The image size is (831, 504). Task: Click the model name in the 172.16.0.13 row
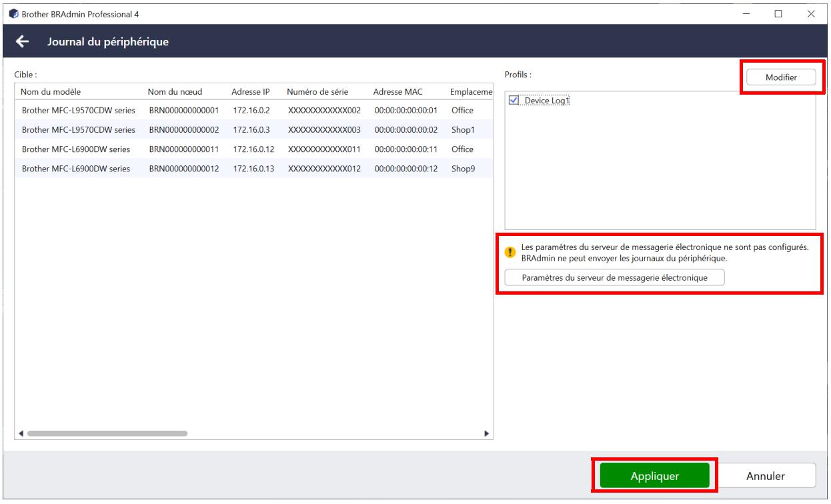(x=75, y=169)
